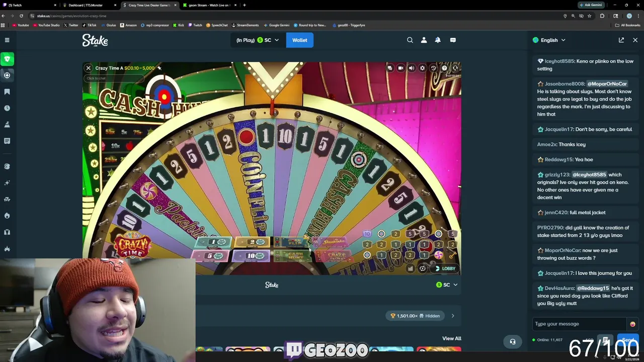Close the chat panel
This screenshot has height=362, width=644.
[635, 40]
